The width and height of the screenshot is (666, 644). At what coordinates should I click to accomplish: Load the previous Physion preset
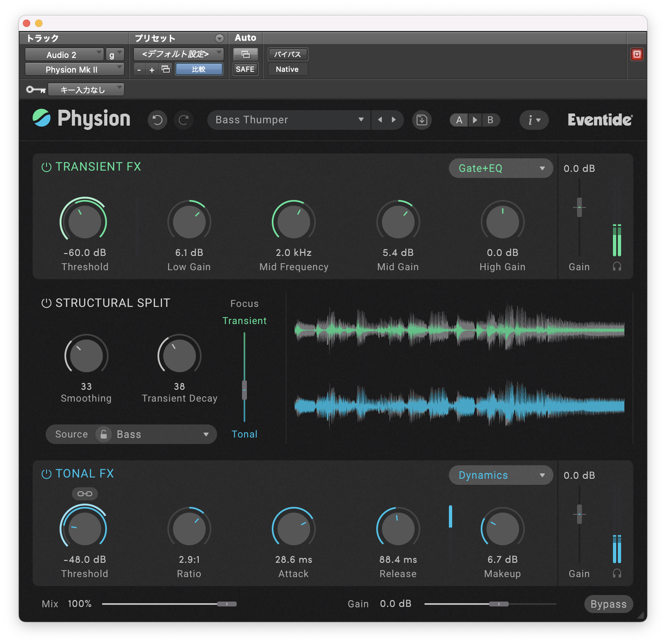(380, 120)
